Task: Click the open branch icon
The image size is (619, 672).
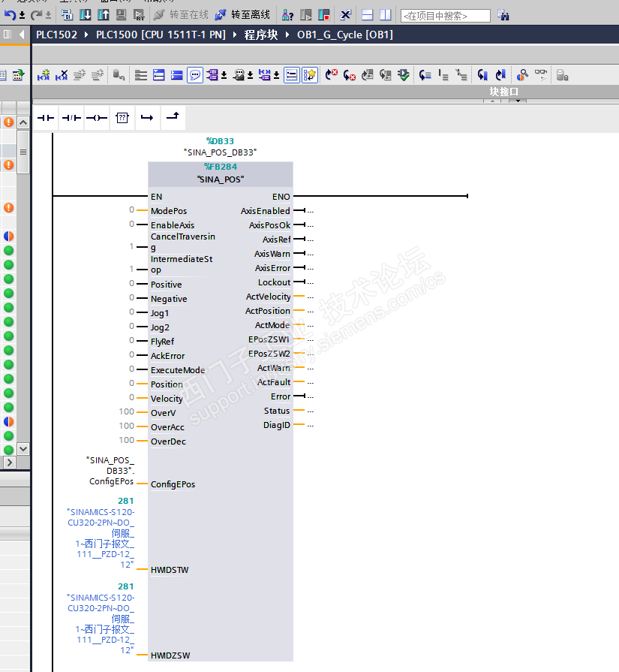Action: tap(146, 118)
